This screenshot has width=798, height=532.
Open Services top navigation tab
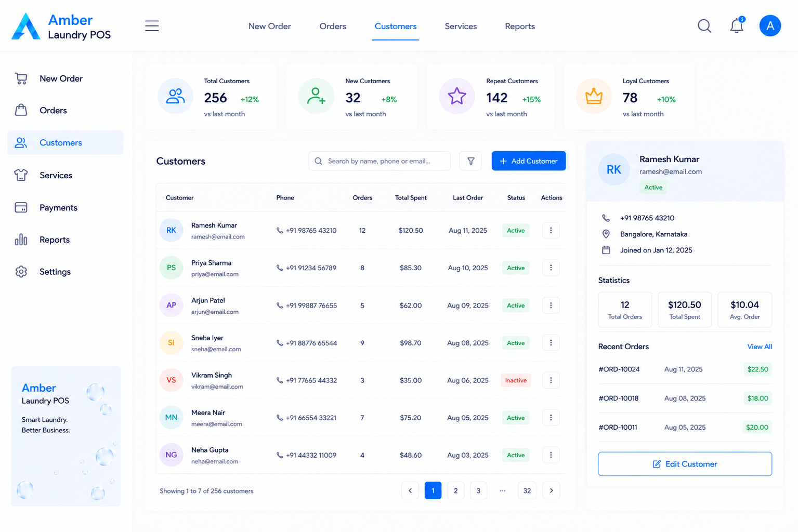[x=461, y=26]
